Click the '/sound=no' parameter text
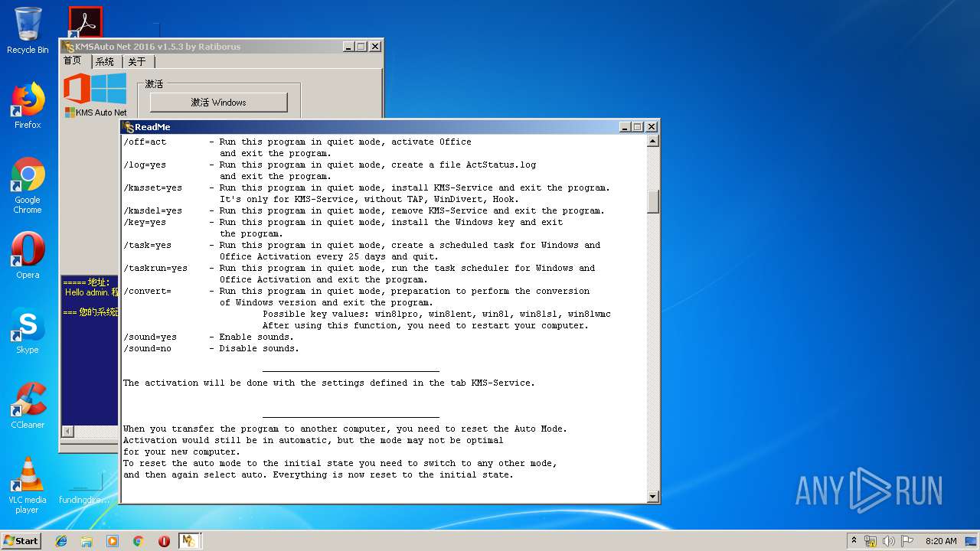Screen dimensions: 980x551 click(148, 349)
